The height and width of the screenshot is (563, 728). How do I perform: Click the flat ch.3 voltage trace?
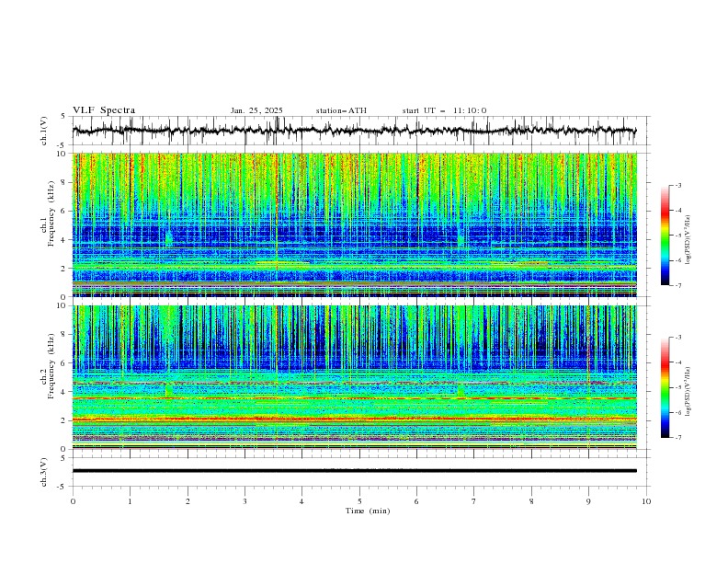(354, 471)
